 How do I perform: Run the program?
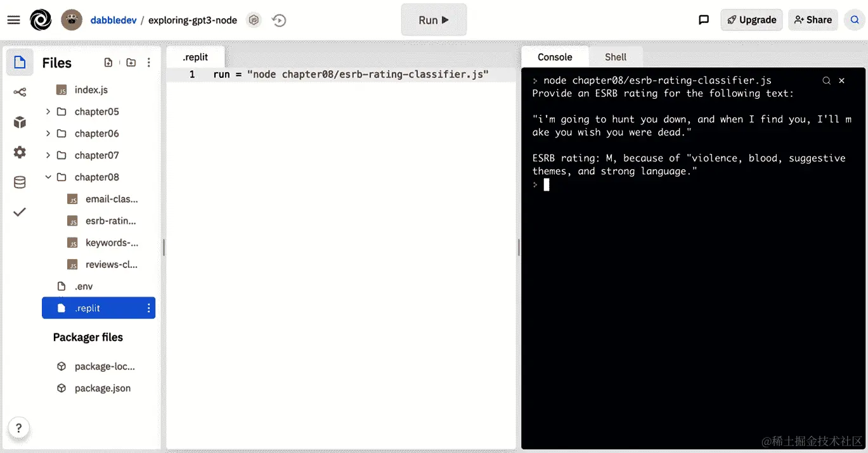(x=434, y=20)
